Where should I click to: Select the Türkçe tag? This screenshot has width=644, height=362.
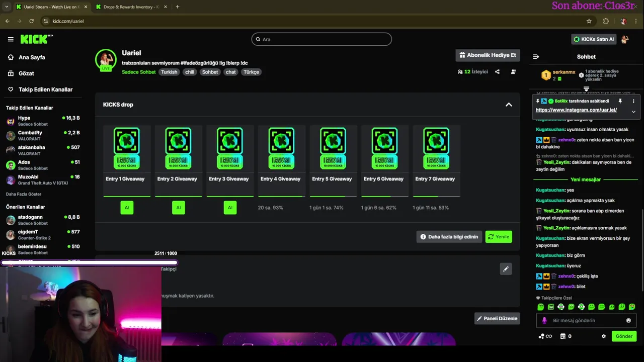coord(251,72)
